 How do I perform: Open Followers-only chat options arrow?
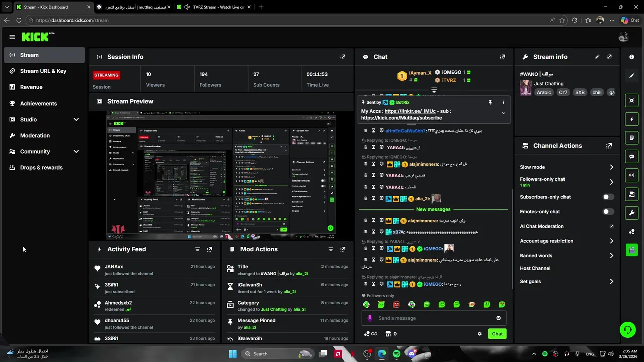coord(612,182)
